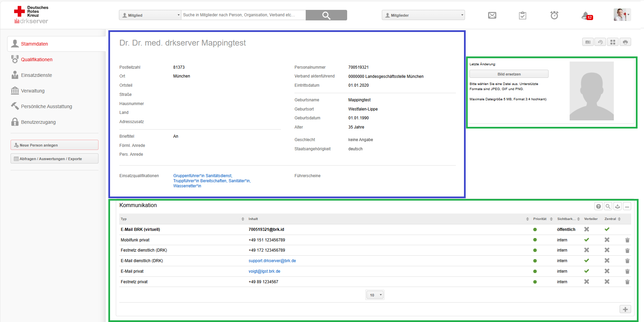Switch to Qualifikationen in the sidebar
Screen dimensions: 644x322
(37, 60)
